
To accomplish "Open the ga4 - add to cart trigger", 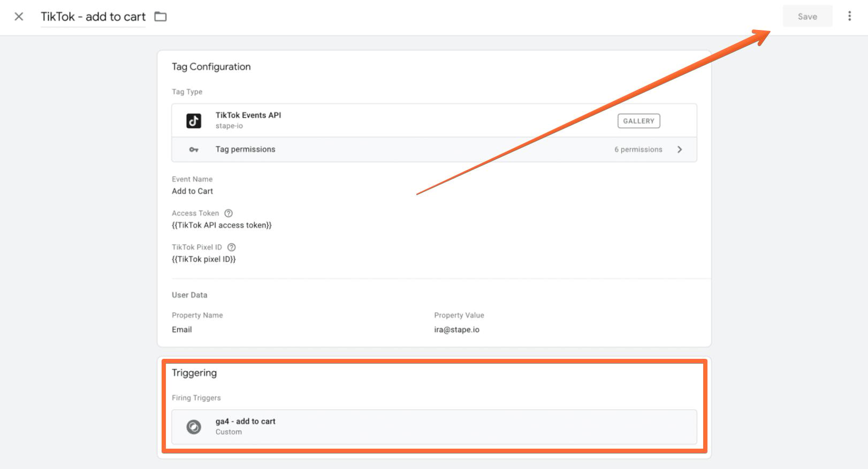I will point(434,427).
